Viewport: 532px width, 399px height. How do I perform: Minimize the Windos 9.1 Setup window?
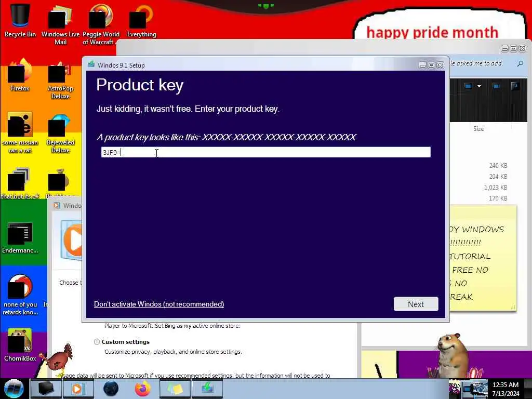click(x=422, y=65)
